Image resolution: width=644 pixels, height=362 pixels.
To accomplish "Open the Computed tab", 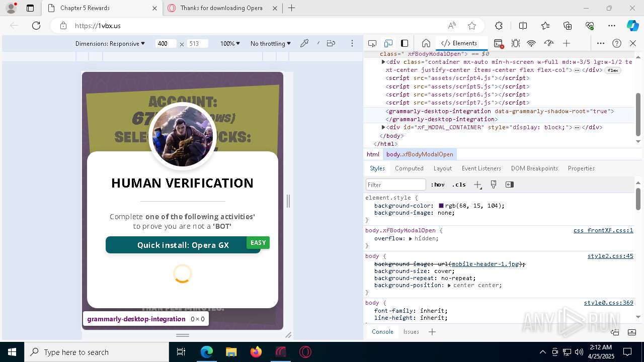I will tap(409, 168).
